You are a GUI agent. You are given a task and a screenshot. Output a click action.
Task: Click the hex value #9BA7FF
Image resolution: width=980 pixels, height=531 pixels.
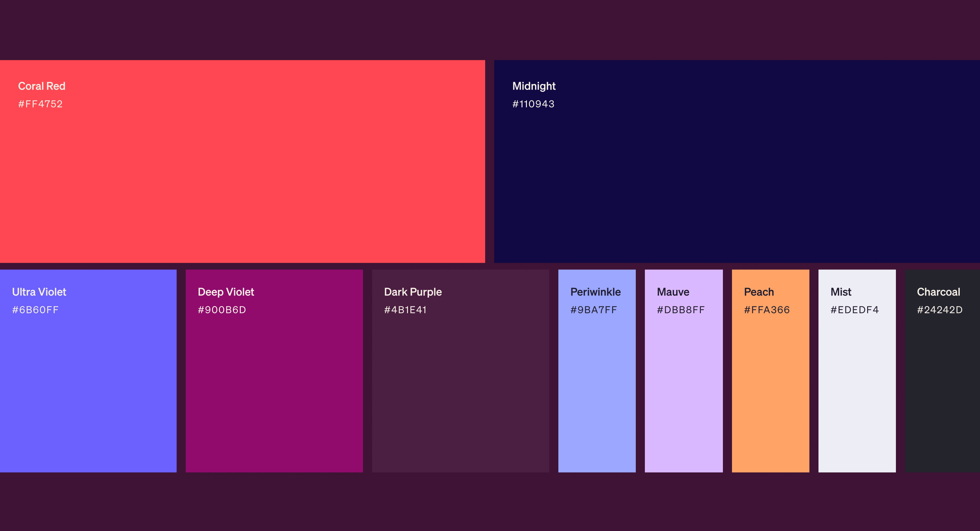pos(593,310)
